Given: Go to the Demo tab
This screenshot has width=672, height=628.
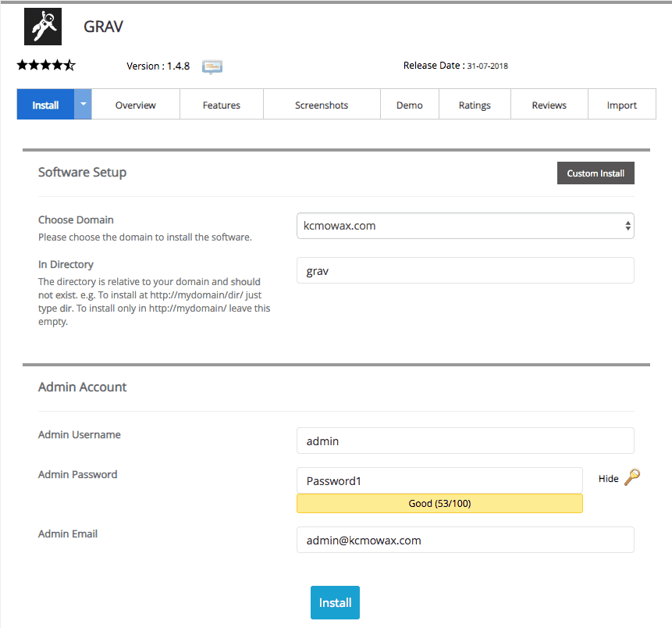Looking at the screenshot, I should (x=410, y=104).
